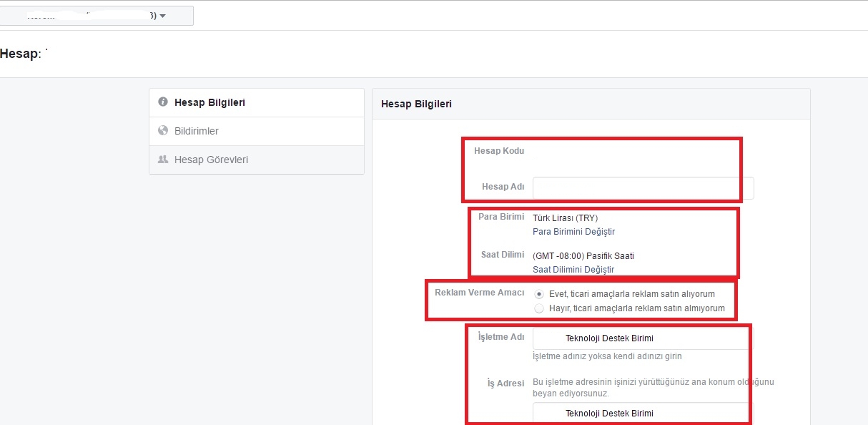Click into the Hesap Adı input field
Viewport: 868px width, 425px height.
(643, 188)
